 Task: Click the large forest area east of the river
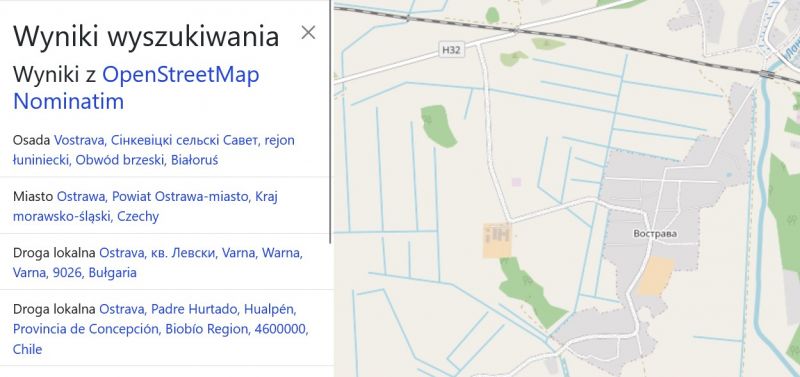click(785, 204)
